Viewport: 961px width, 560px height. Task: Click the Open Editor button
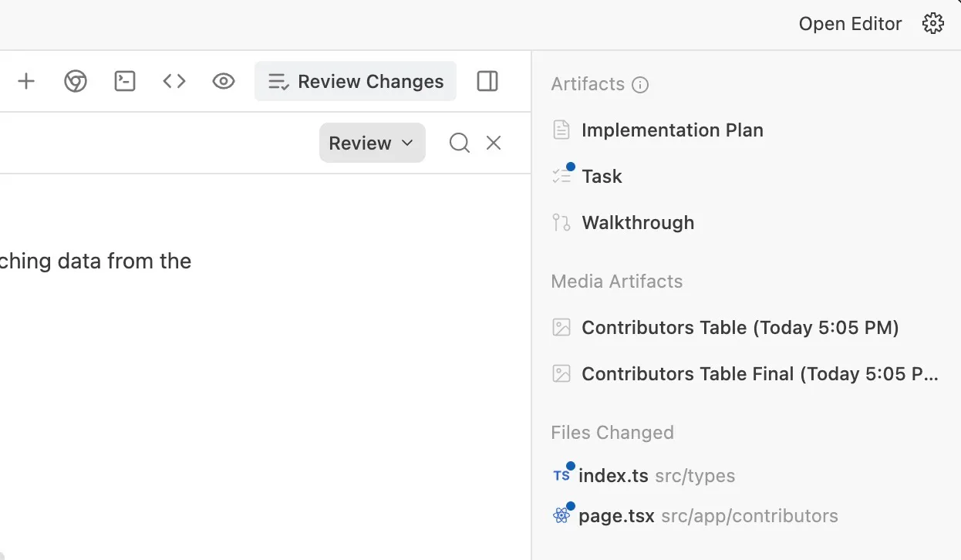(x=850, y=23)
